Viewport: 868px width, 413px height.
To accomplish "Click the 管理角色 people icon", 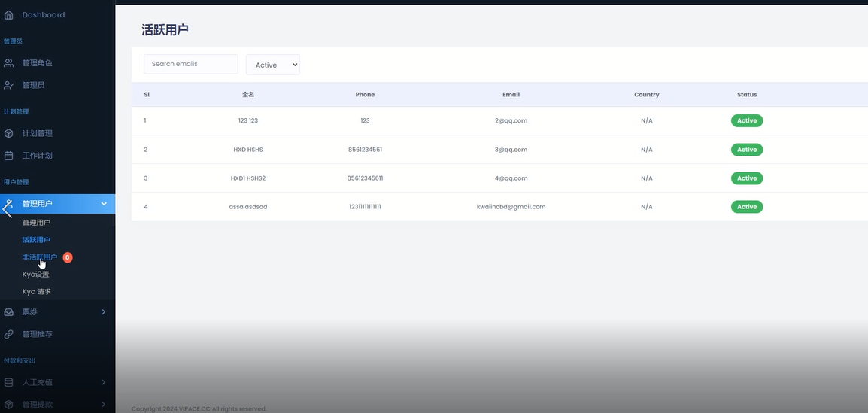I will point(8,63).
